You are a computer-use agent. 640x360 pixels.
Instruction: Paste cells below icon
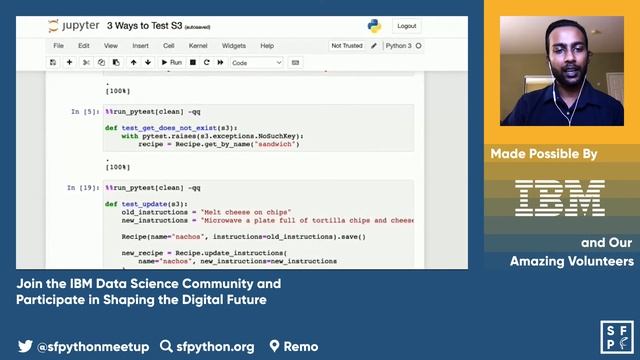point(116,62)
